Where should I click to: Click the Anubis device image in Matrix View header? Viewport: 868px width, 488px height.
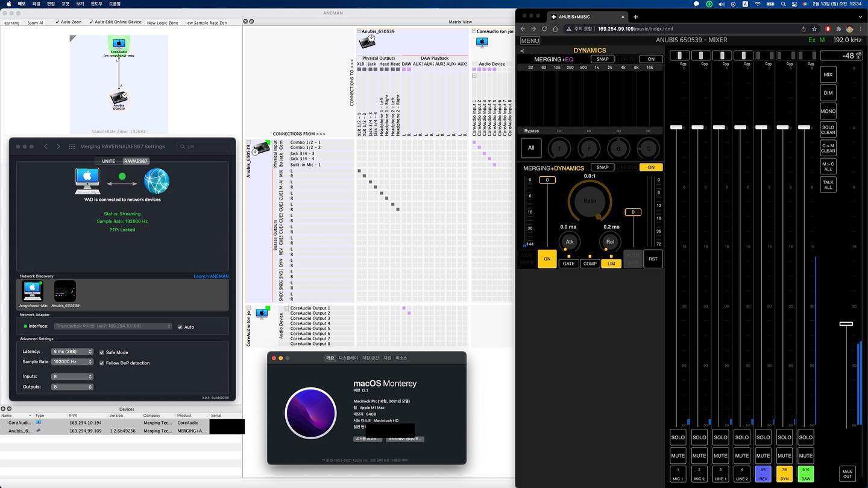tap(367, 42)
